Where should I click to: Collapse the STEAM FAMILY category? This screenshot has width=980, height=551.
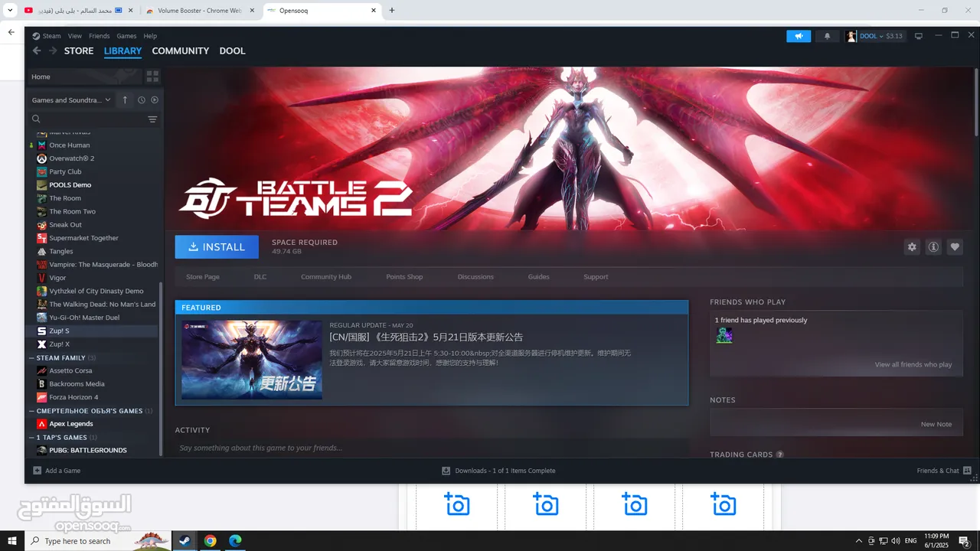click(33, 357)
